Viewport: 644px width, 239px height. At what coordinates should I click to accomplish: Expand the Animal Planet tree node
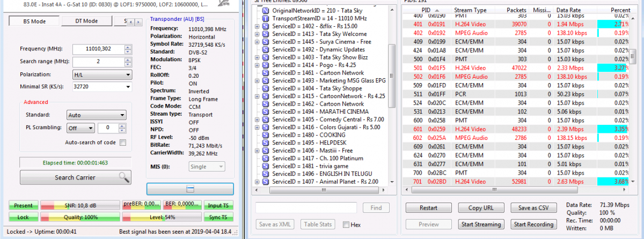pos(257,182)
